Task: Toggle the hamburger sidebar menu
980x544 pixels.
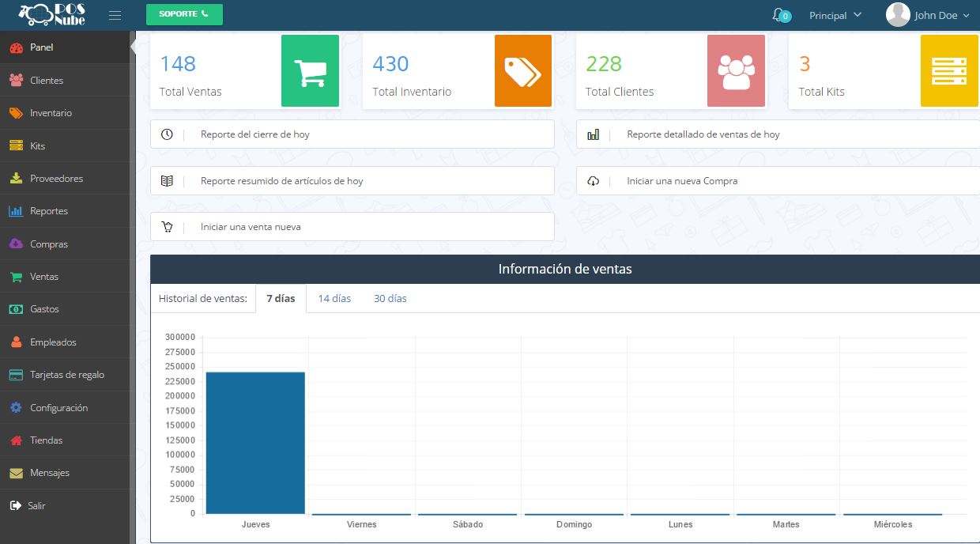Action: click(115, 15)
